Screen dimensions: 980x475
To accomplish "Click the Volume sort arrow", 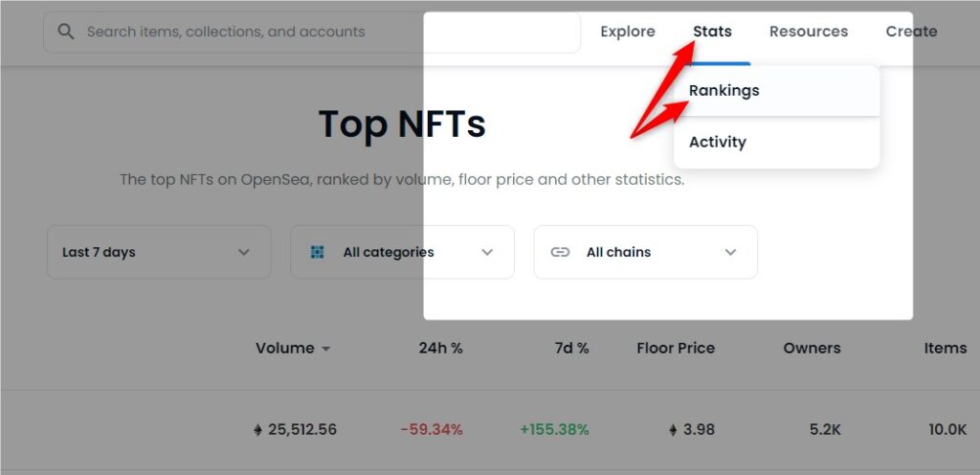I will pyautogui.click(x=325, y=350).
